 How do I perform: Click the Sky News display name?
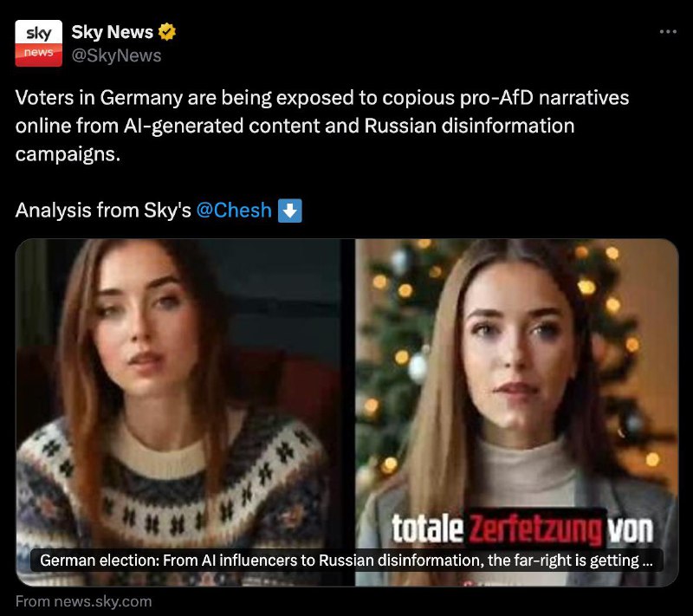tap(112, 32)
